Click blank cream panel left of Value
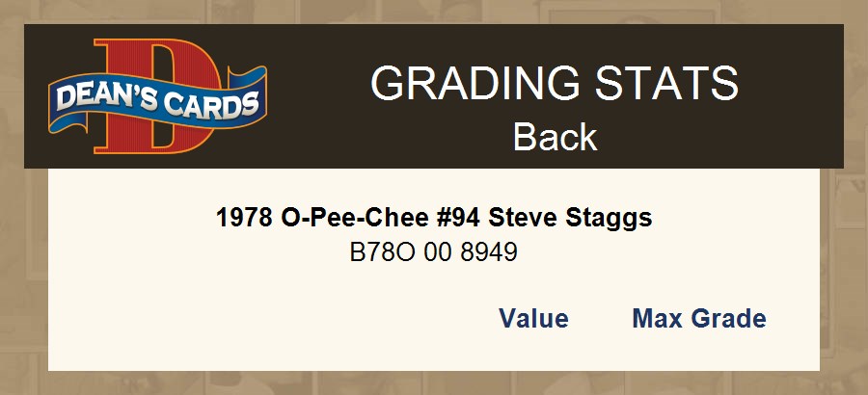 [241, 319]
